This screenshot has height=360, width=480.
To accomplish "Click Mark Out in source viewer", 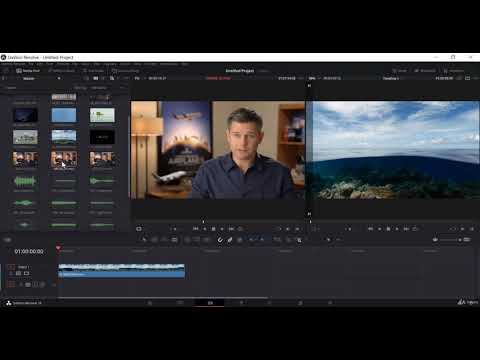I will 297,229.
